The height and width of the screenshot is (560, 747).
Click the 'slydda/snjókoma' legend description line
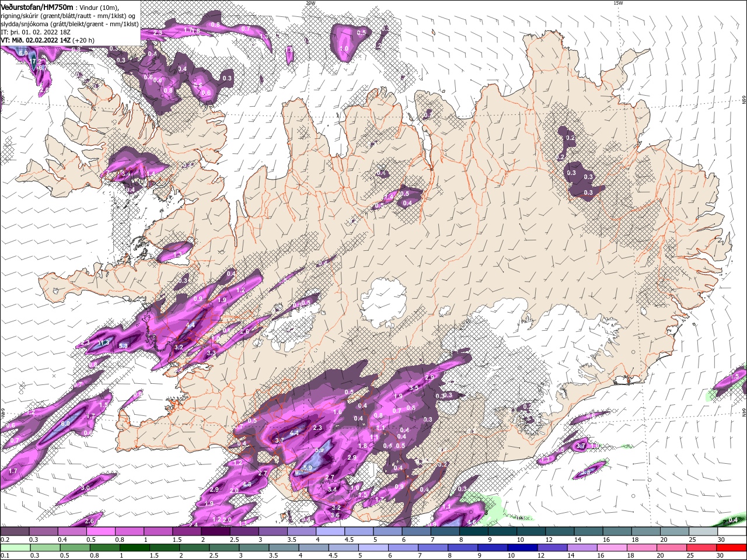pyautogui.click(x=69, y=24)
